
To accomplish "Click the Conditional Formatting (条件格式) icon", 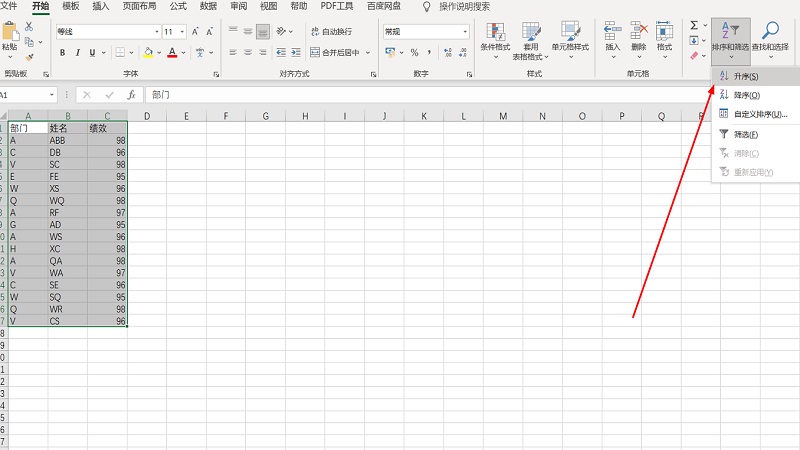I will [495, 37].
